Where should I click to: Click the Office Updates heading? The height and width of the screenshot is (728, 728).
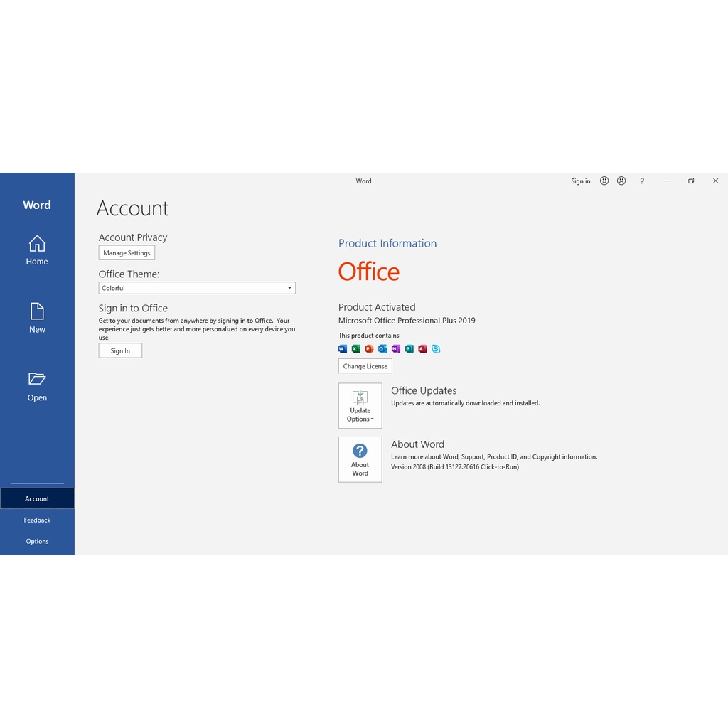[424, 390]
